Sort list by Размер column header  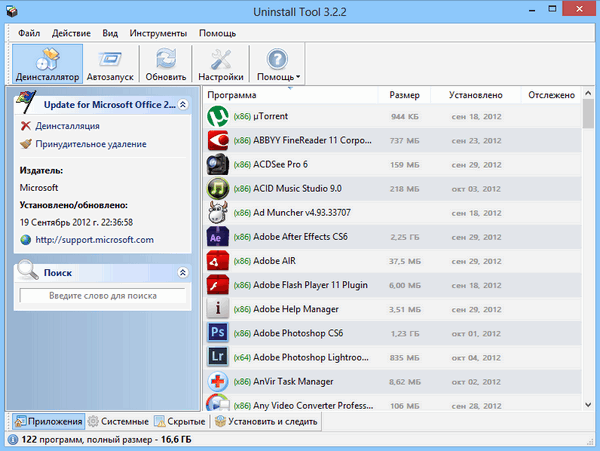[404, 95]
